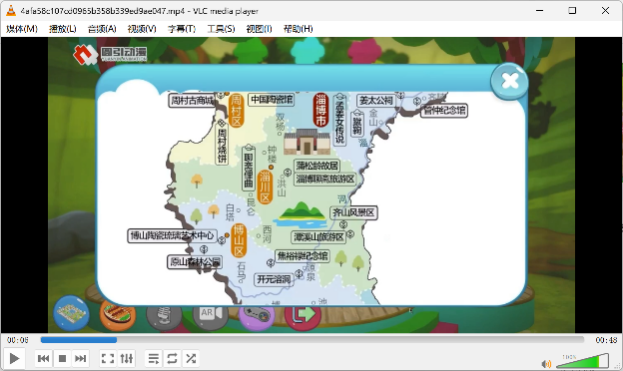Expand the 音频(A) menu
Viewport: 623px width, 371px height.
click(102, 29)
